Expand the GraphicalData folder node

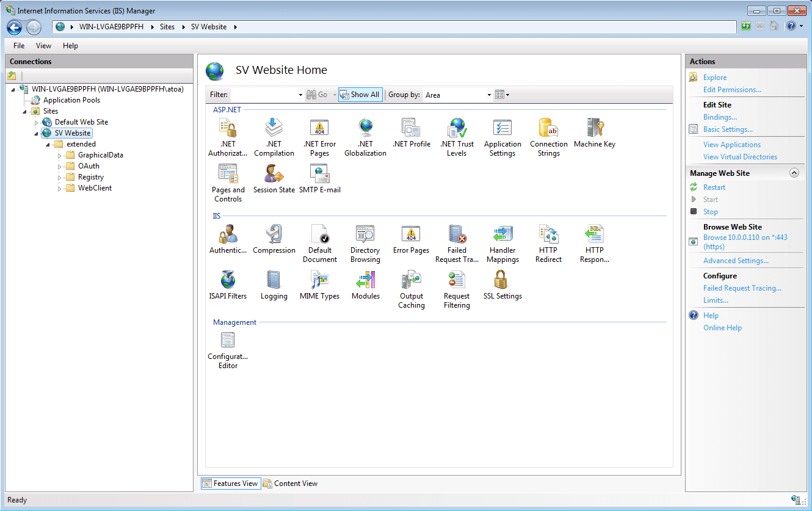coord(60,156)
